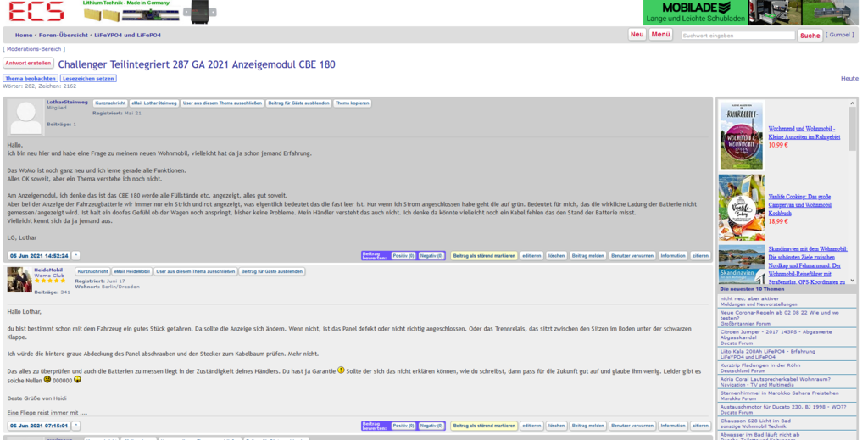Click eMail HeideMobil button
Image resolution: width=868 pixels, height=440 pixels.
(131, 272)
